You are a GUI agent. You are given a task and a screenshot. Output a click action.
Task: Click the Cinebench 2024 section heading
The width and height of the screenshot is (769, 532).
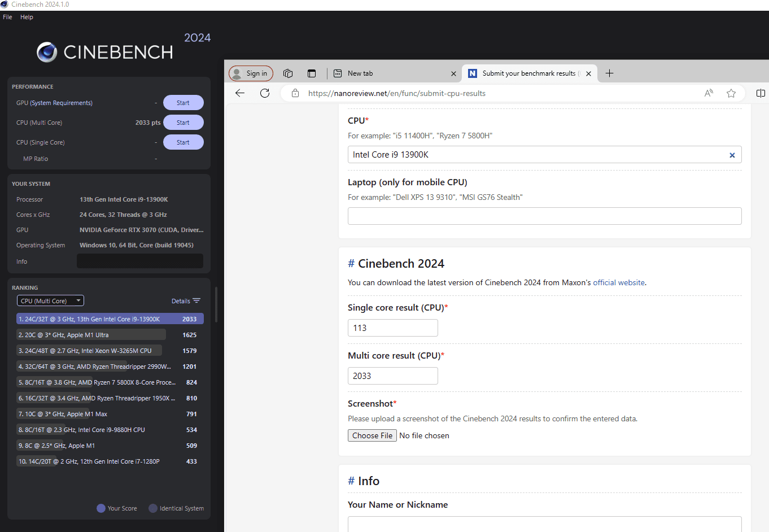[x=396, y=264]
